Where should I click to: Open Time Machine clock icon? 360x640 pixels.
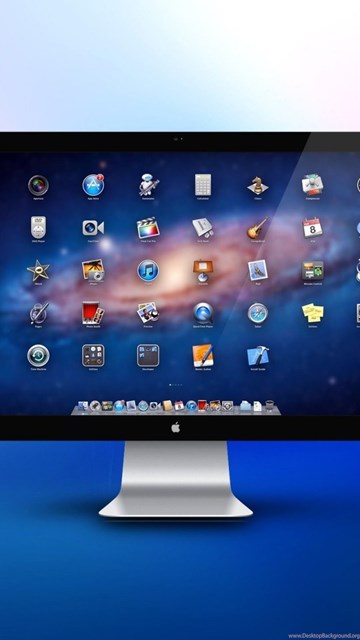(x=38, y=356)
